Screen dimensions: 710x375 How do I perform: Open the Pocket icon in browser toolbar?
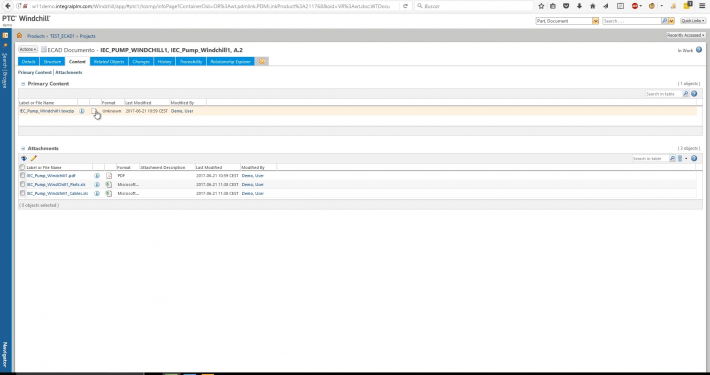(x=566, y=6)
